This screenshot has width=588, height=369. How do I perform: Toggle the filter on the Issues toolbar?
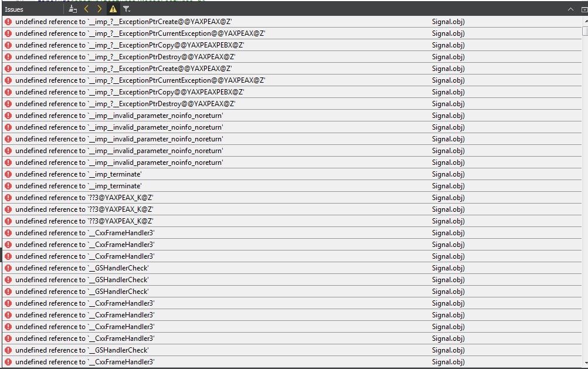[x=125, y=9]
